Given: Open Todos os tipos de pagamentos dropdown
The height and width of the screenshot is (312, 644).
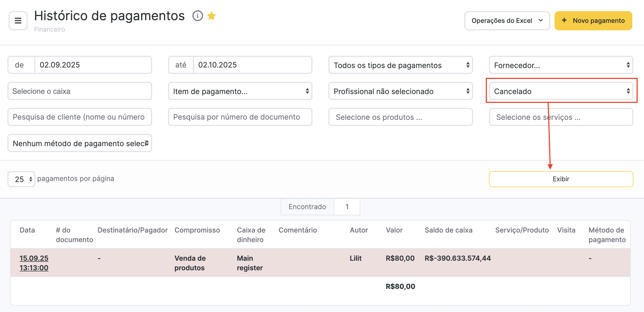Looking at the screenshot, I should 400,65.
